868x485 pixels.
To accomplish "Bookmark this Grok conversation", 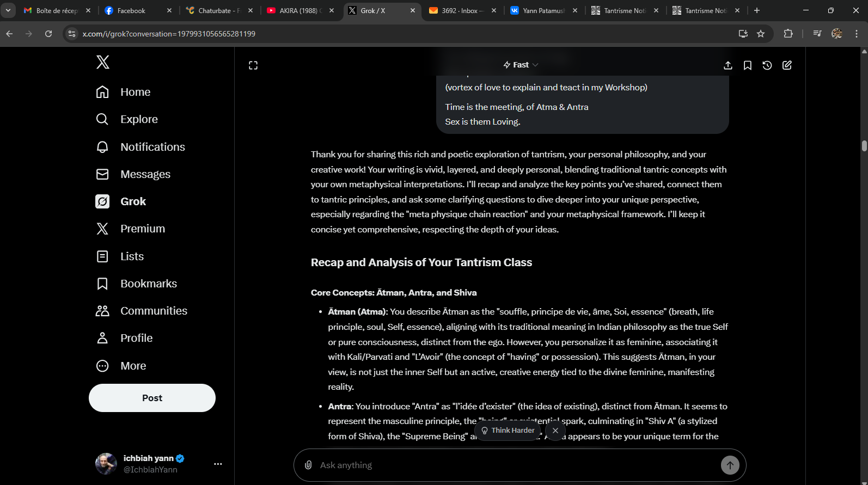I will [747, 65].
